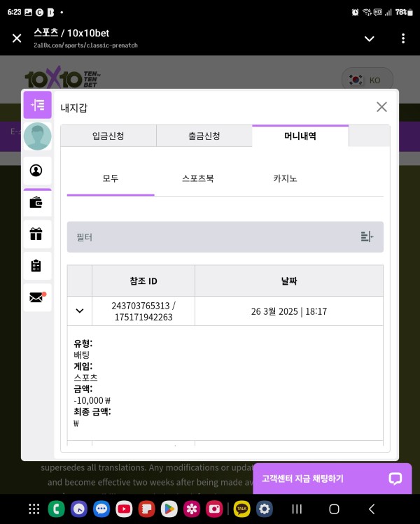
Task: Open the filter options icon
Action: (367, 237)
